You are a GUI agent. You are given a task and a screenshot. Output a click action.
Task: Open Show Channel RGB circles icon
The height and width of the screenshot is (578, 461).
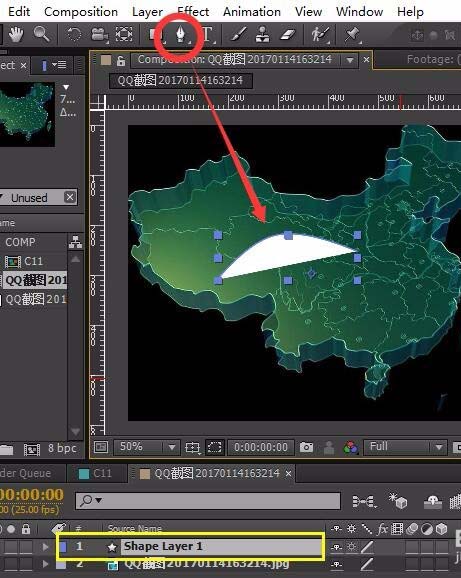click(350, 448)
